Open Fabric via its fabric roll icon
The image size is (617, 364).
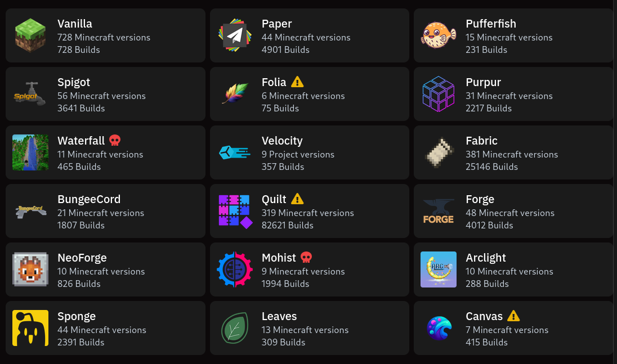tap(439, 152)
